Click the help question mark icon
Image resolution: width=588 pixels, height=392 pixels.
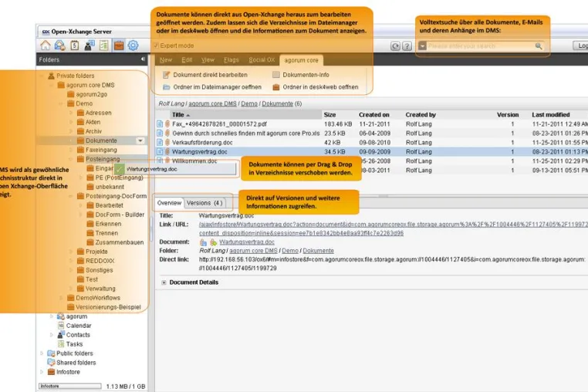click(407, 46)
